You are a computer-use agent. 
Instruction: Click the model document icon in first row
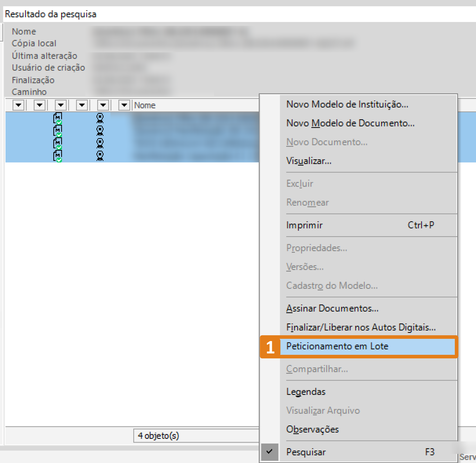58,118
